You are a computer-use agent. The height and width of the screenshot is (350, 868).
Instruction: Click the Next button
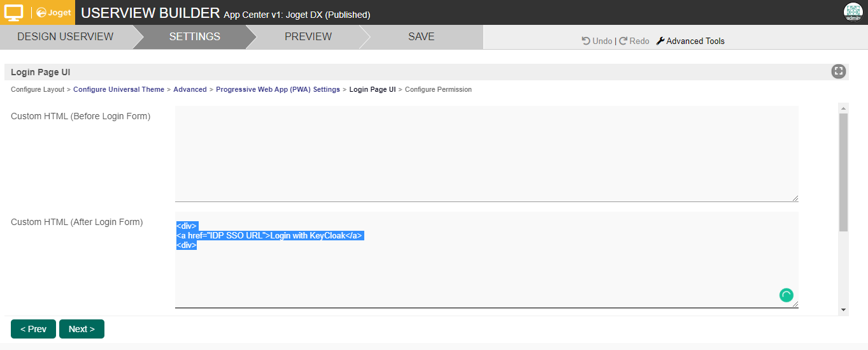click(x=82, y=329)
